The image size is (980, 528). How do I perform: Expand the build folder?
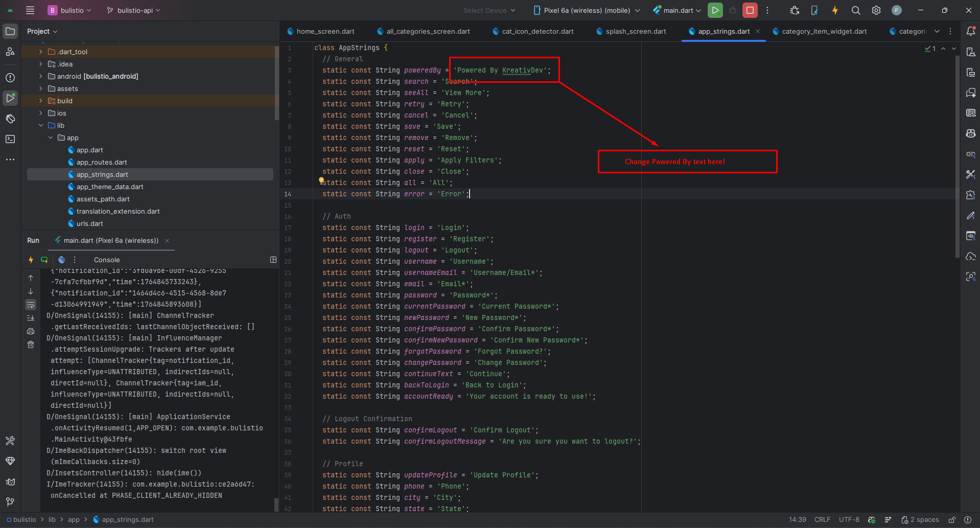pyautogui.click(x=41, y=101)
